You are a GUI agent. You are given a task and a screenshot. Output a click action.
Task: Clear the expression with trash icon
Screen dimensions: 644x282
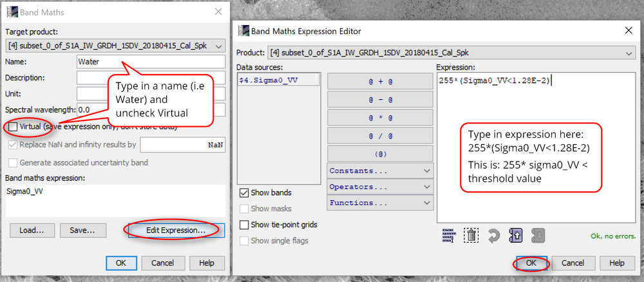click(471, 236)
